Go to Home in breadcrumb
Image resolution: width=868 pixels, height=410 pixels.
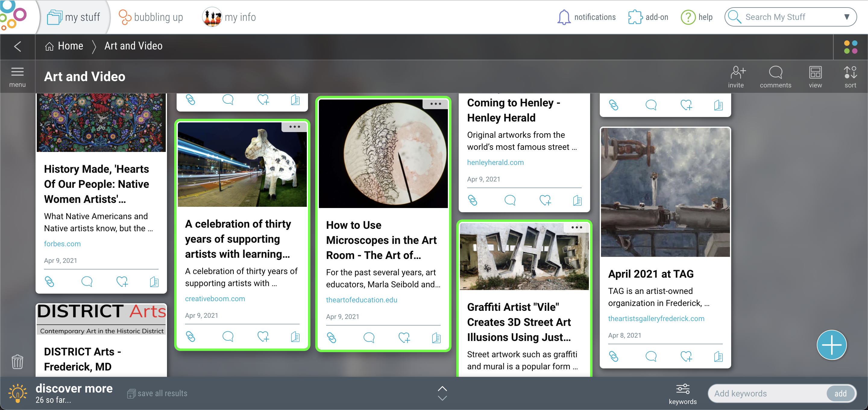tap(64, 46)
